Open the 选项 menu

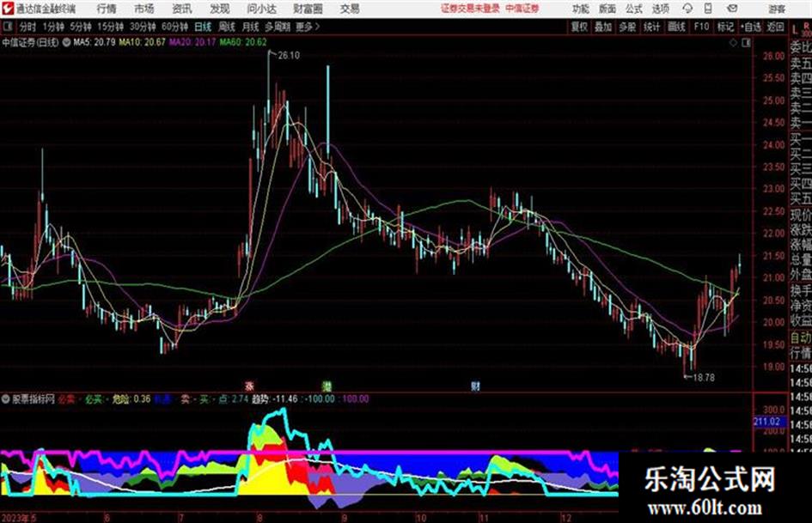click(x=660, y=9)
